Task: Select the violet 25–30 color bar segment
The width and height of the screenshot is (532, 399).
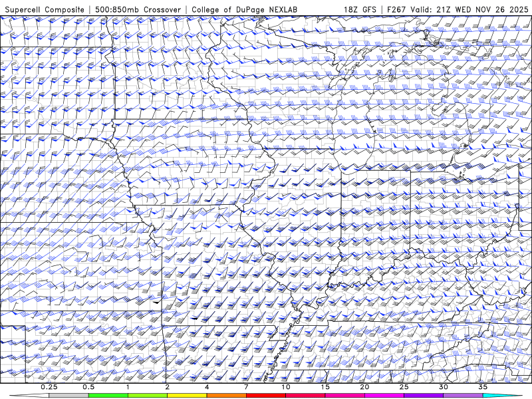Action: tap(424, 396)
